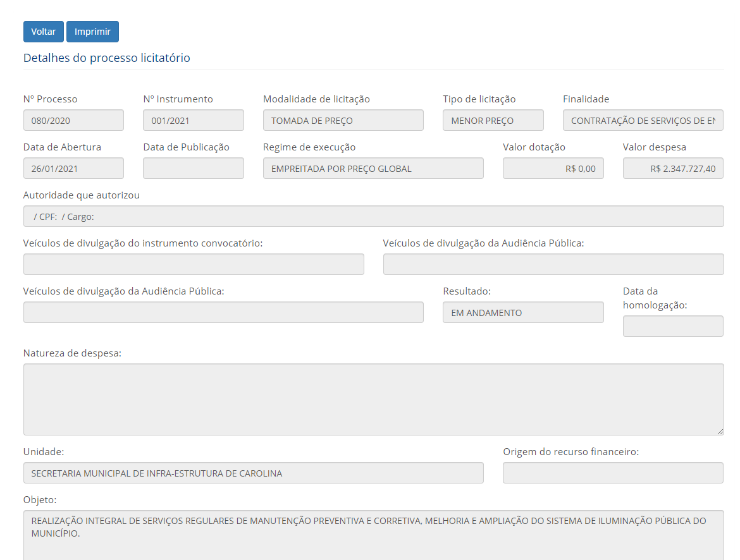Click the empty Data de Publicação field

194,168
